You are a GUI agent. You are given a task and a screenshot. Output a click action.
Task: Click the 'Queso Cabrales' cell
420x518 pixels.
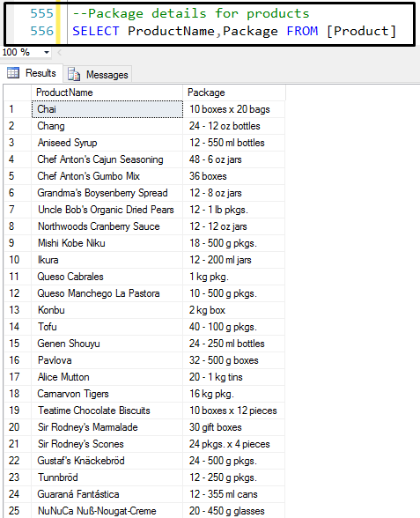(x=107, y=277)
